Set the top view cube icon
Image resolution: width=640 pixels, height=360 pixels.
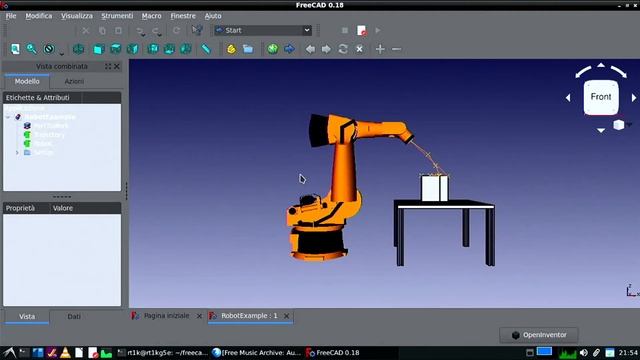click(116, 49)
